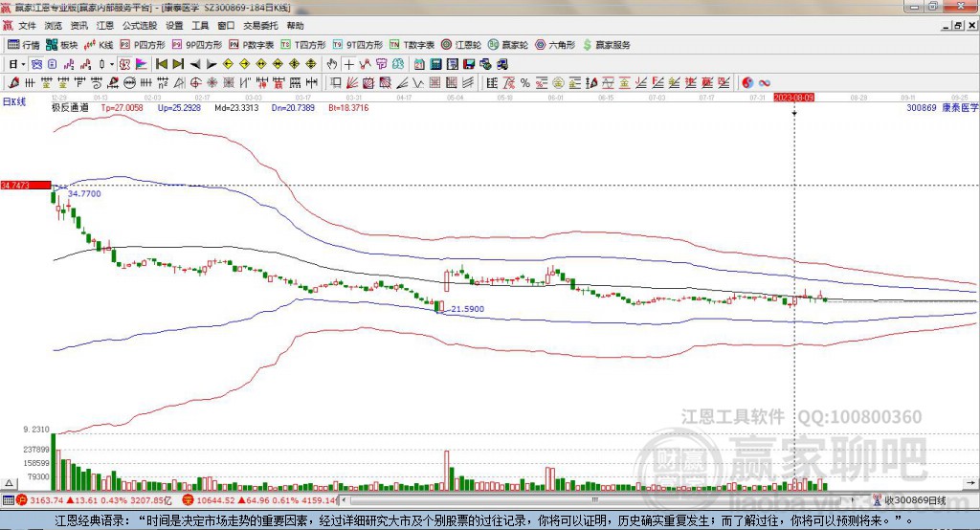Click the black left arrow icon
Viewport: 980px width, 530px height.
(195, 64)
